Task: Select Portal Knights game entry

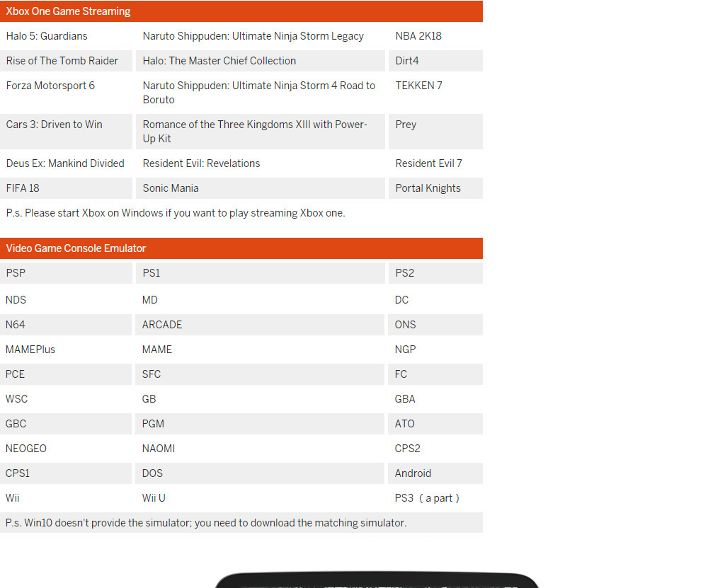Action: click(x=428, y=188)
